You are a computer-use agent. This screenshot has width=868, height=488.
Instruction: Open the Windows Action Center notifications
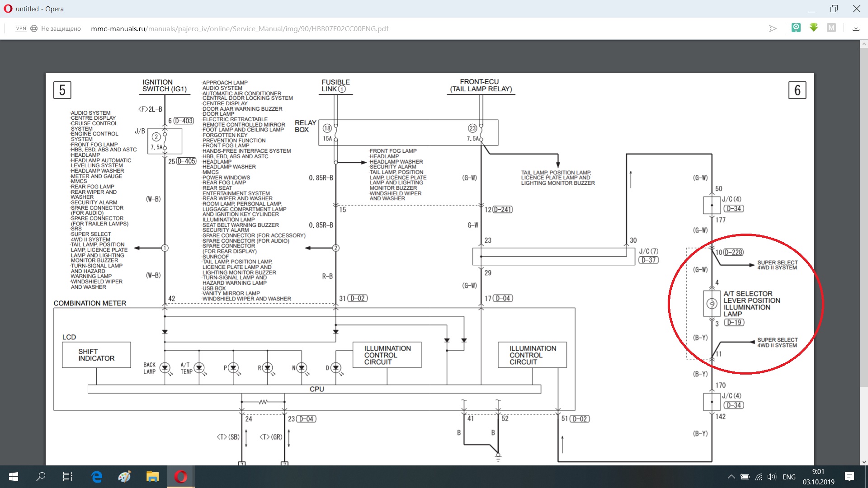click(x=849, y=477)
